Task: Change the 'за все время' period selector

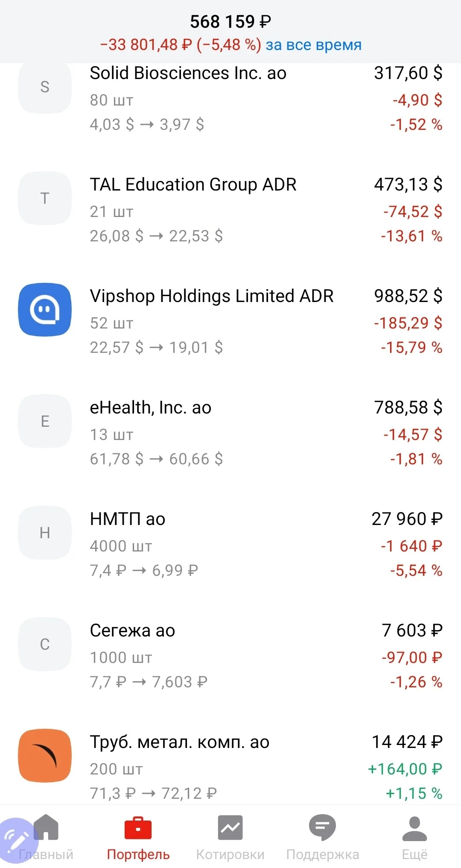Action: [x=313, y=45]
